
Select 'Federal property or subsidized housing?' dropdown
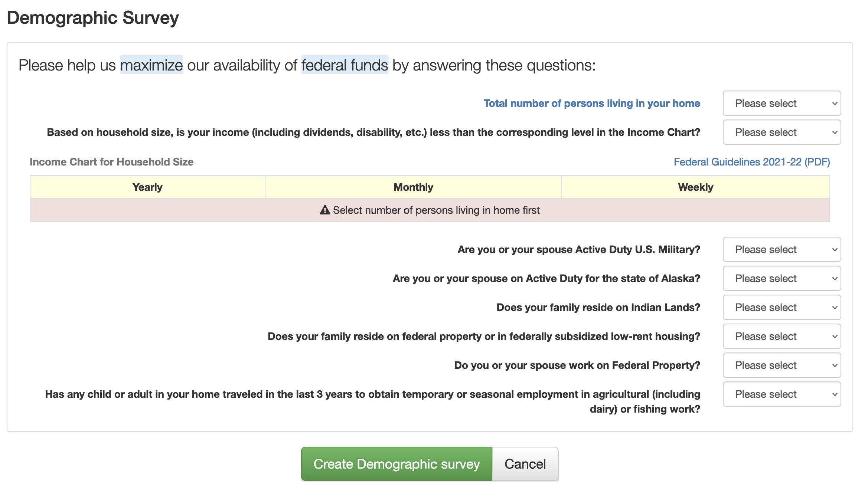pos(782,336)
